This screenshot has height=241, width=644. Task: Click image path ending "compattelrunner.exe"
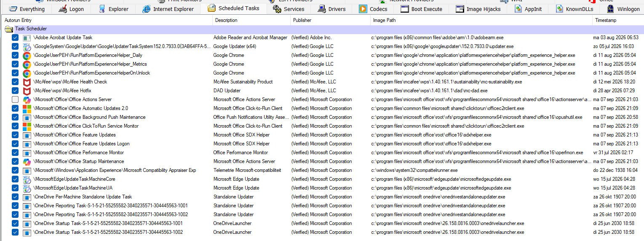coord(414,171)
